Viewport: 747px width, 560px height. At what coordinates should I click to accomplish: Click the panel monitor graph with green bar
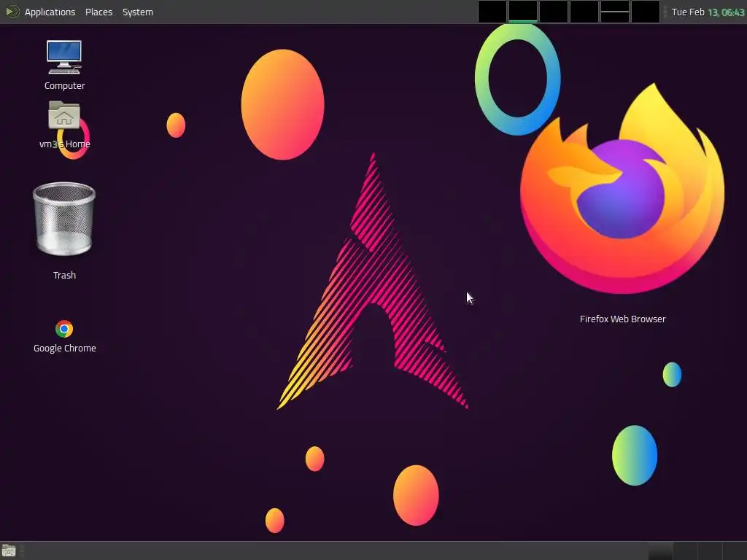[522, 12]
